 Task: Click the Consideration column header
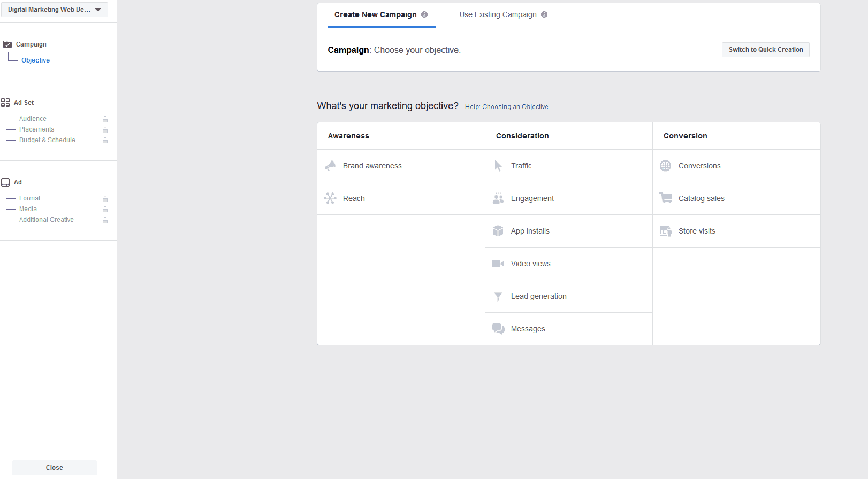[522, 136]
